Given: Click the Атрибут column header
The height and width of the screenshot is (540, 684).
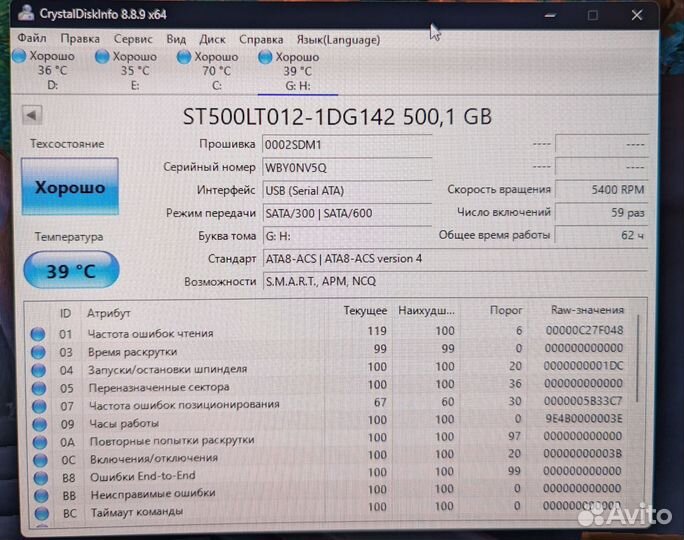Looking at the screenshot, I should (x=109, y=313).
